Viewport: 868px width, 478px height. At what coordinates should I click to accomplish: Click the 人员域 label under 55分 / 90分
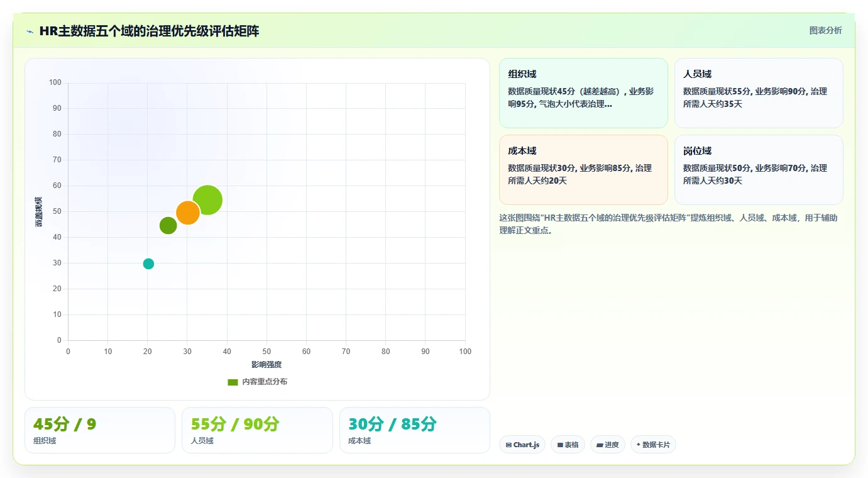202,441
